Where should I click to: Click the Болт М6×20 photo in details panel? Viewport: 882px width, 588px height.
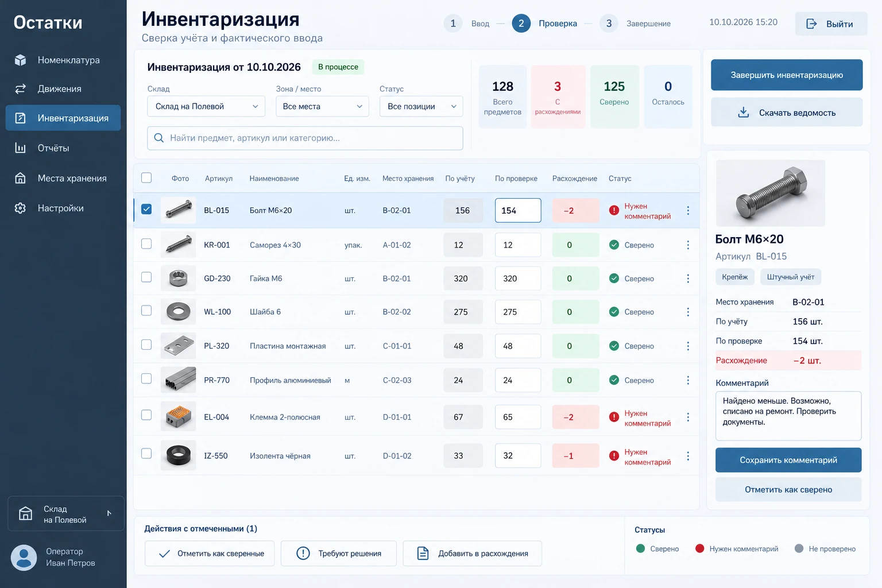click(x=771, y=193)
